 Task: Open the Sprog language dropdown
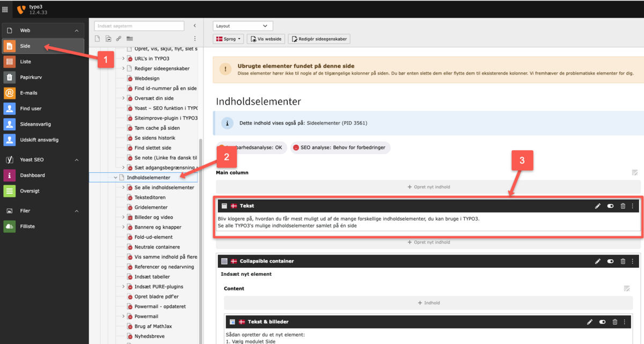228,39
